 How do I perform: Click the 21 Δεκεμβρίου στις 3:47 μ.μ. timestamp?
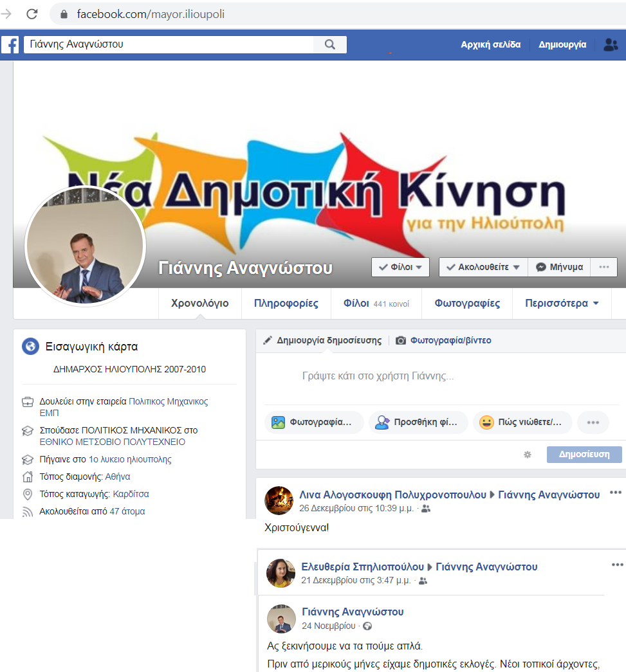click(356, 580)
